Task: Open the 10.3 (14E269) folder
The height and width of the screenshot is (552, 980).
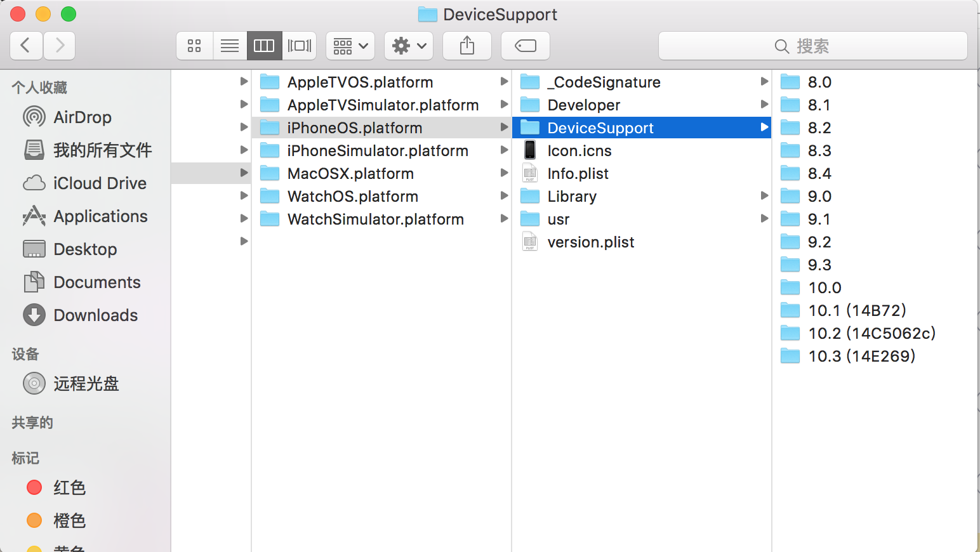Action: coord(861,356)
